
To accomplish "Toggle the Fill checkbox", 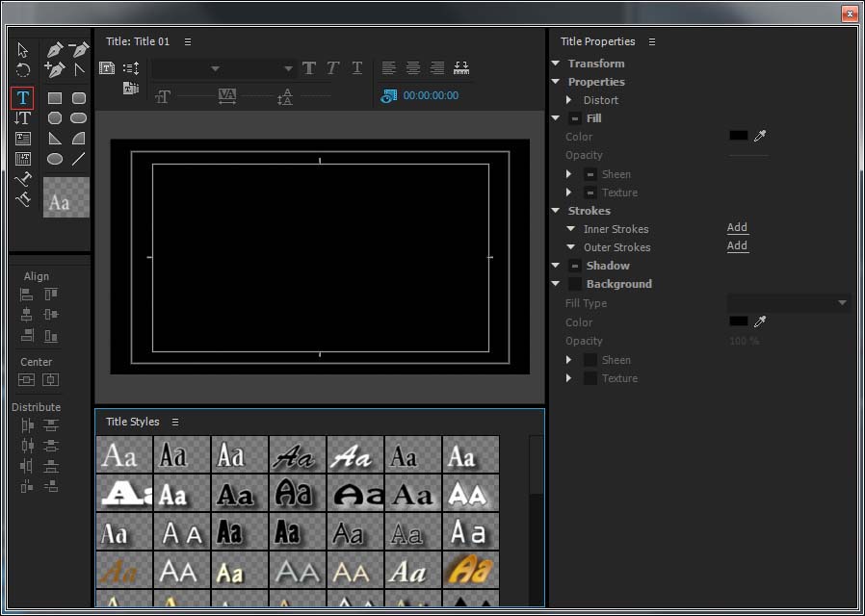I will (x=574, y=118).
